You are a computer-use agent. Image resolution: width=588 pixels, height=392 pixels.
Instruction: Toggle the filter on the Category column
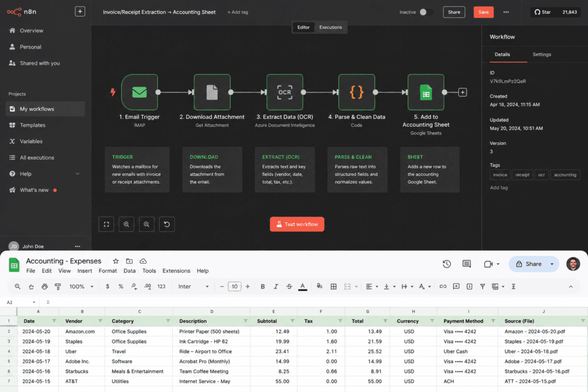pyautogui.click(x=168, y=321)
